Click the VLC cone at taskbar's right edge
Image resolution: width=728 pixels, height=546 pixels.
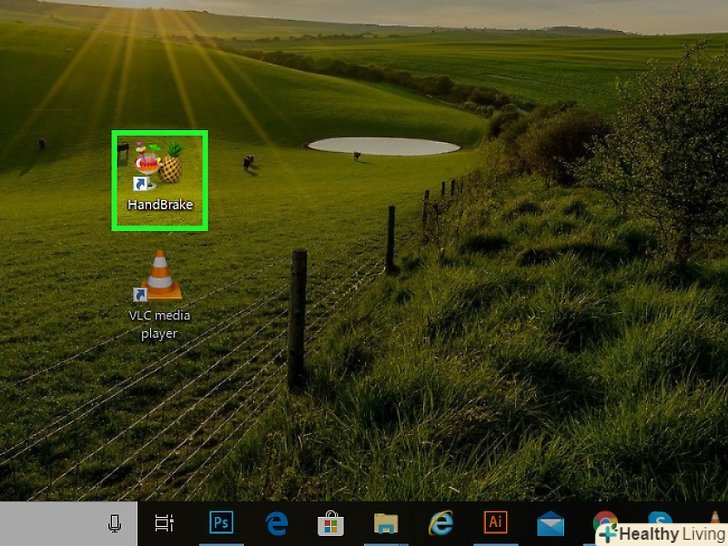[x=716, y=518]
